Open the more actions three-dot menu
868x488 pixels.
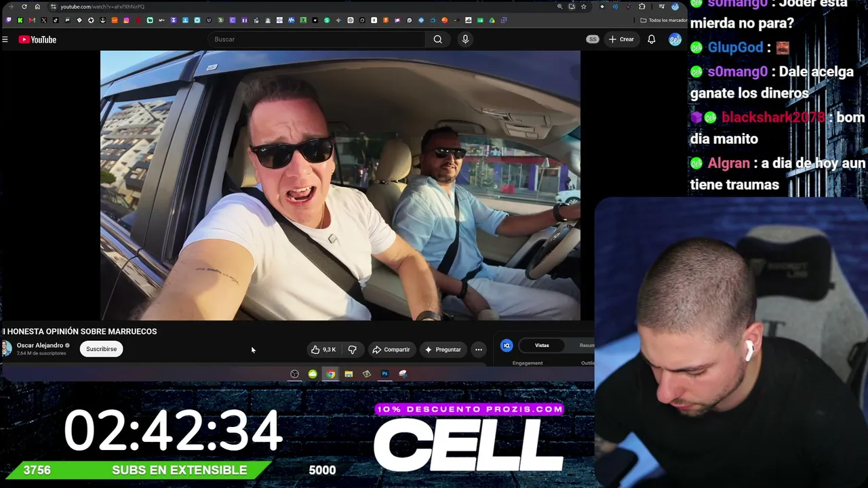tap(479, 350)
